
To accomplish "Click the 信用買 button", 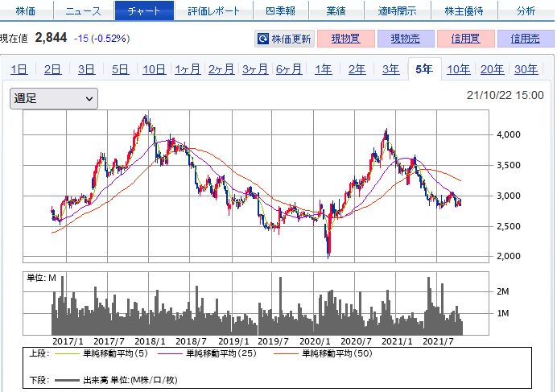I will point(466,39).
